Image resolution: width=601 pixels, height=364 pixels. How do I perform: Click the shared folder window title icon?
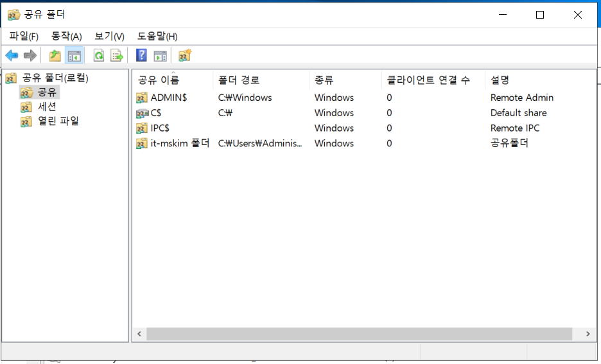point(13,15)
